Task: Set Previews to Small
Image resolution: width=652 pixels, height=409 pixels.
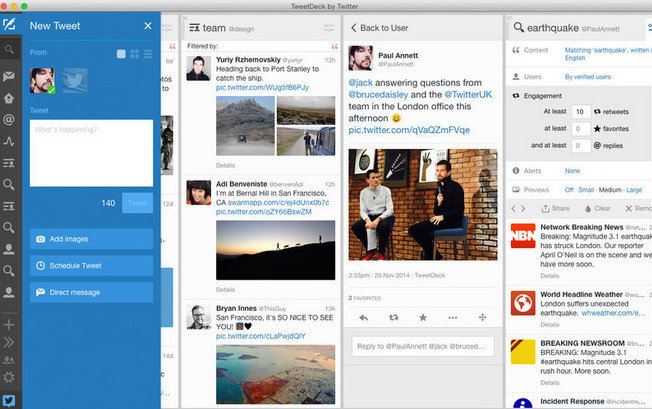Action: (x=586, y=190)
